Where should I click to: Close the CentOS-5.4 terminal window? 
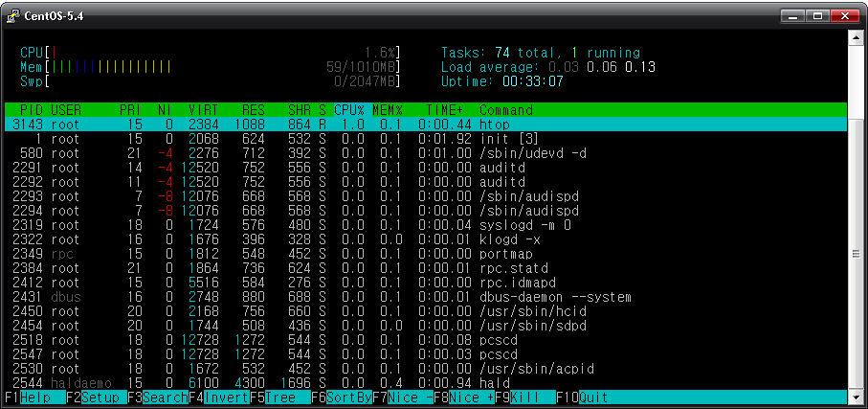[x=845, y=16]
